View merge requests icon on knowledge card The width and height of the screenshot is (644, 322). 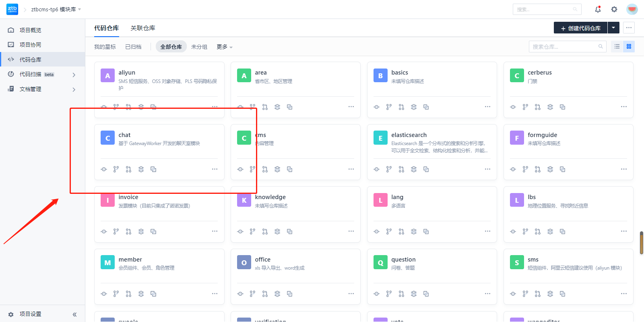coord(265,231)
